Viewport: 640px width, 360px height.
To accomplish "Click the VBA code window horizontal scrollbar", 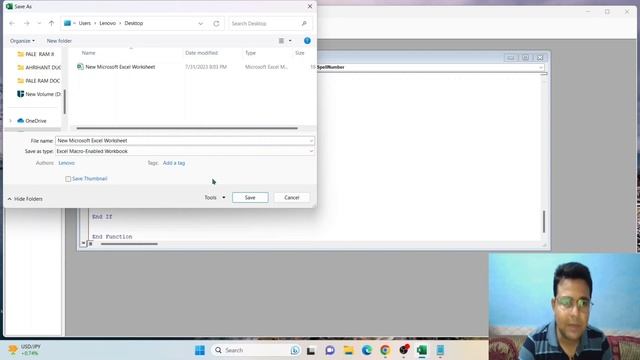I will point(129,244).
